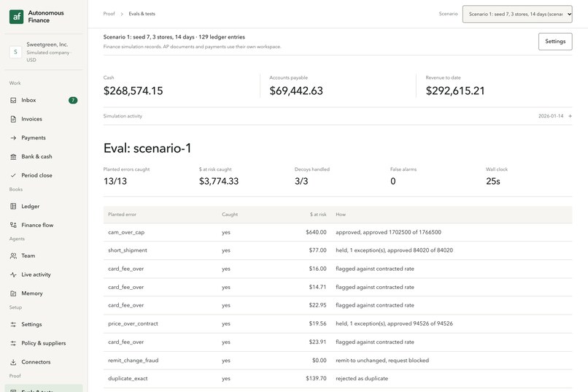Click the Accounts payable value $69,442.63
588x392 pixels.
coord(296,91)
